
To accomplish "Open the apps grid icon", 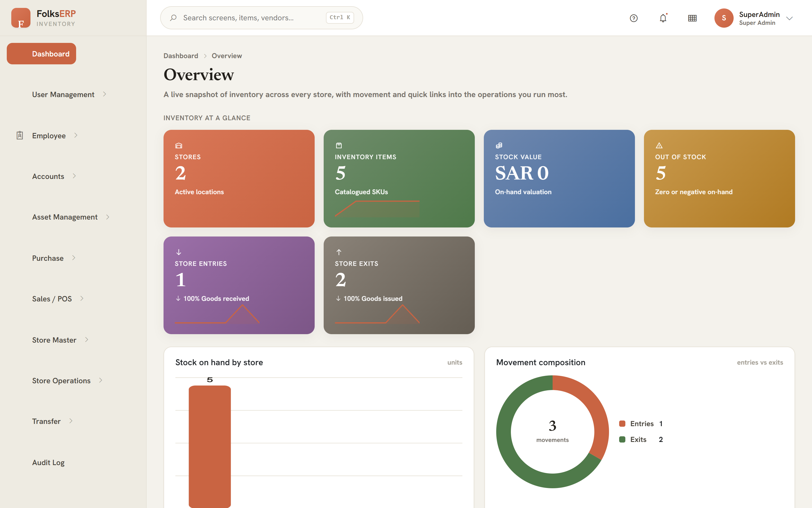I will pos(692,18).
